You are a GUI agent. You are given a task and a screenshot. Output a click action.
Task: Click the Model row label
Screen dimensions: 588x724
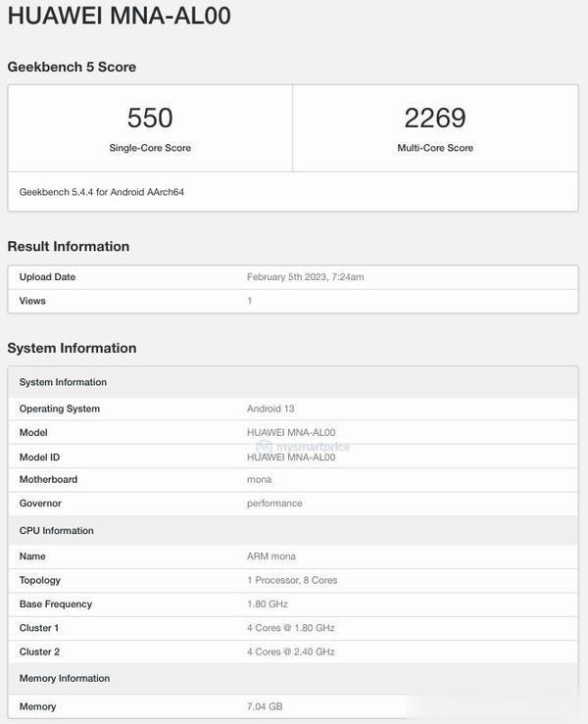[x=33, y=433]
